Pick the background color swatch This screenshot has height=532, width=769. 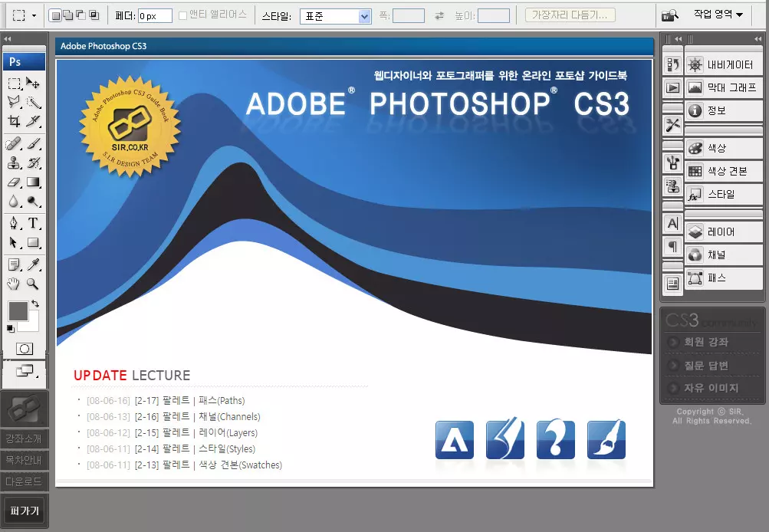point(31,323)
